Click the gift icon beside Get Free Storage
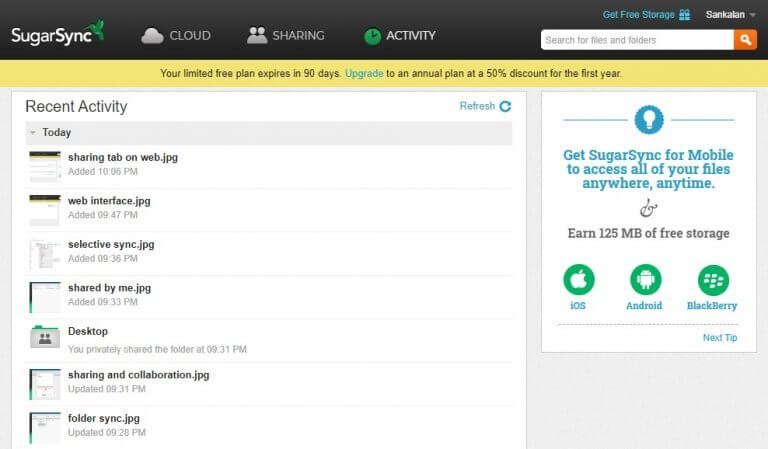The image size is (768, 449). coord(685,15)
